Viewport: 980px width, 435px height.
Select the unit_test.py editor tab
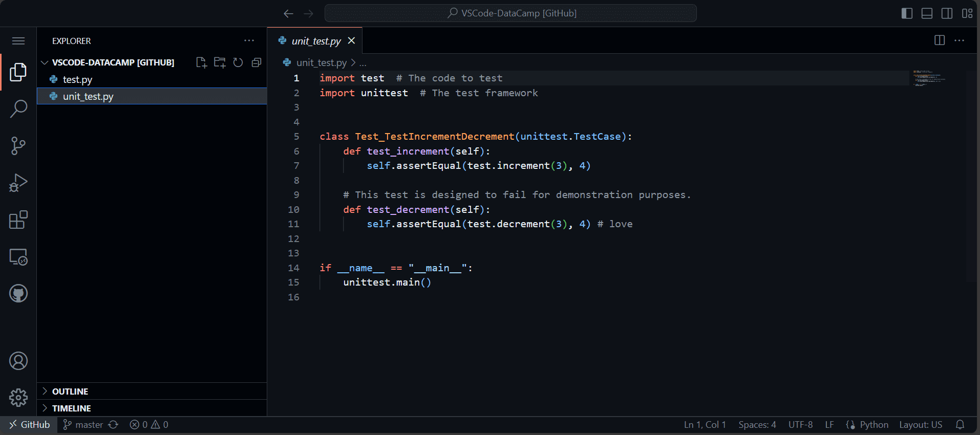click(x=315, y=40)
